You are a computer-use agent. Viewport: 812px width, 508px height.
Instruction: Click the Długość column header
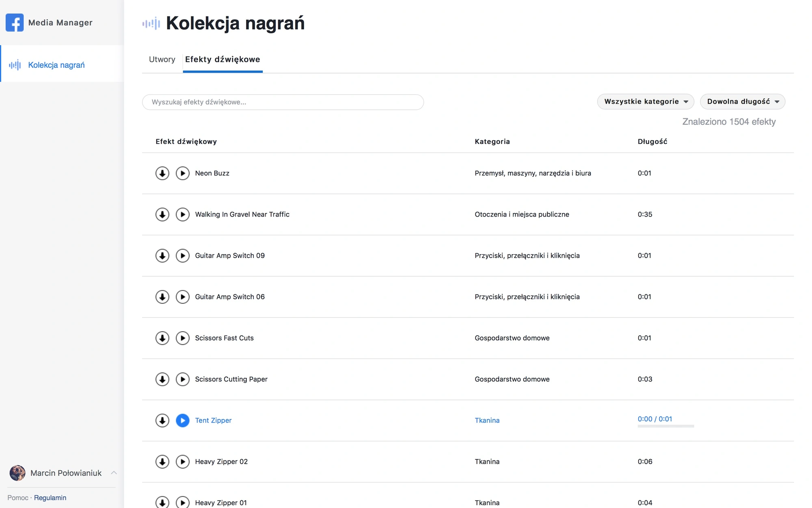pyautogui.click(x=652, y=141)
